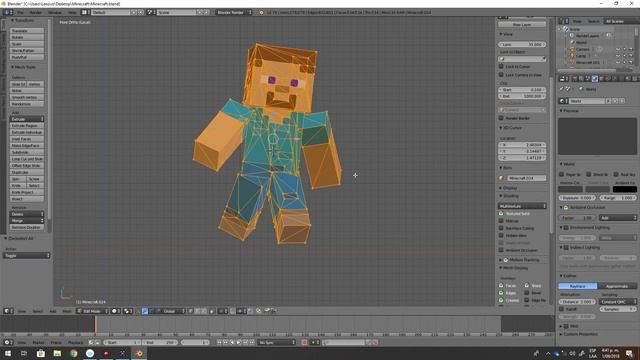Click the Blender icon in Windows taskbar
640x360 pixels.
[139, 353]
